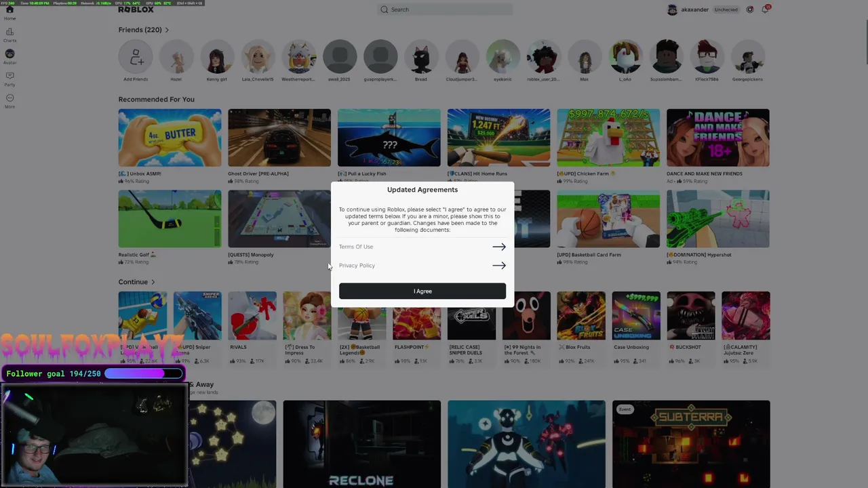The width and height of the screenshot is (868, 488).
Task: Open the RECLONE featured game card
Action: 362,444
